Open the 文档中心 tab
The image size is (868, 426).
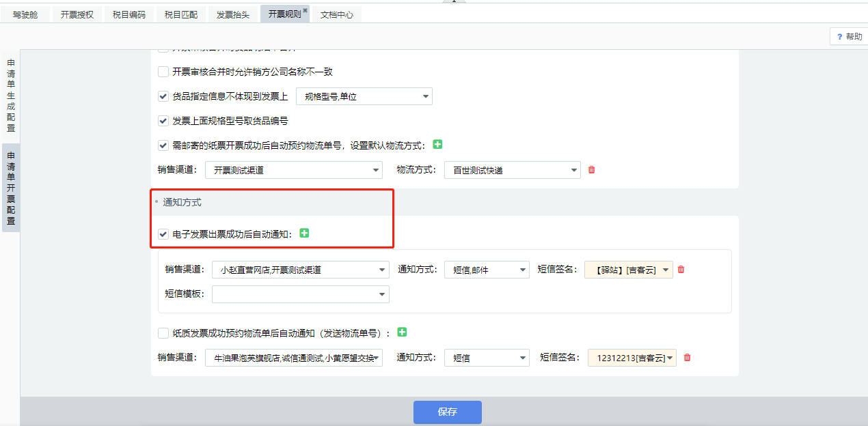pyautogui.click(x=336, y=14)
